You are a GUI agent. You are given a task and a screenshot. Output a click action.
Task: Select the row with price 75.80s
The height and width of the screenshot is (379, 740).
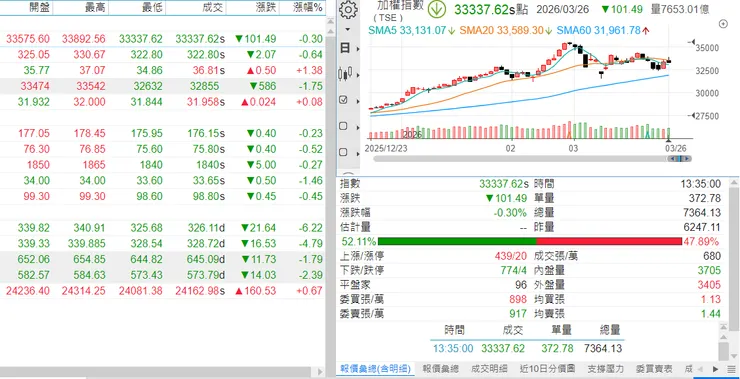pos(162,149)
